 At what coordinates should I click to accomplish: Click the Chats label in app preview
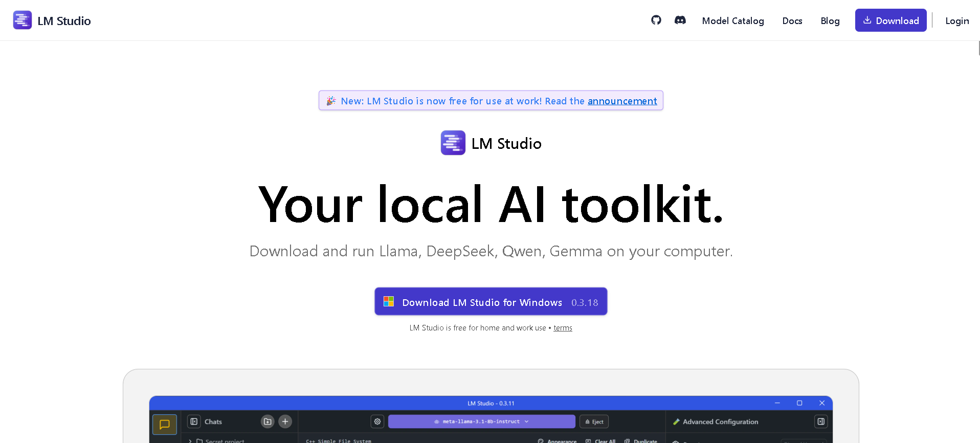(x=213, y=422)
